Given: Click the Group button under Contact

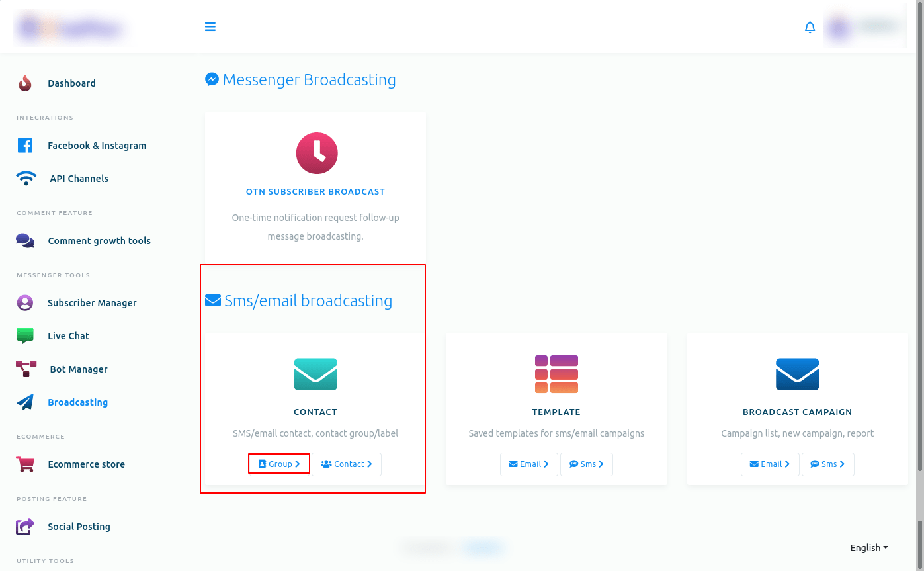Looking at the screenshot, I should click(x=279, y=464).
